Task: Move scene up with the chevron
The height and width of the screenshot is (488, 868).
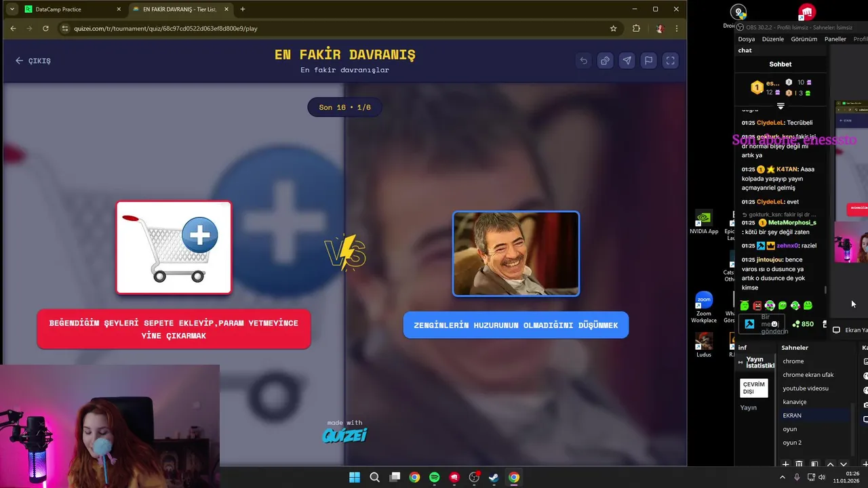Action: click(830, 464)
